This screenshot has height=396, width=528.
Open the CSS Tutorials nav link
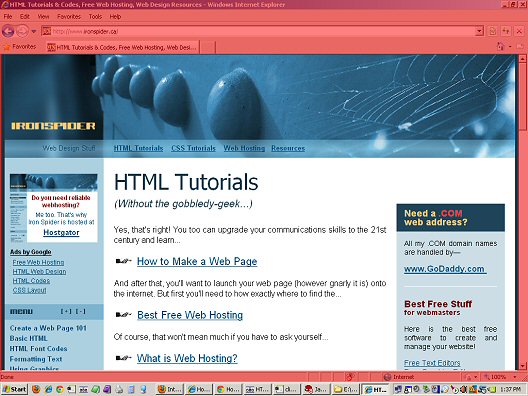pyautogui.click(x=193, y=148)
